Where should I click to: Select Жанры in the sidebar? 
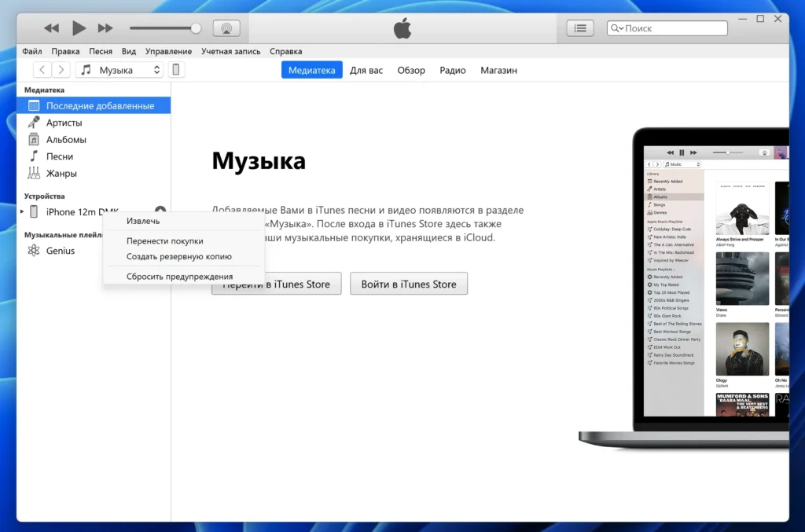coord(94,174)
